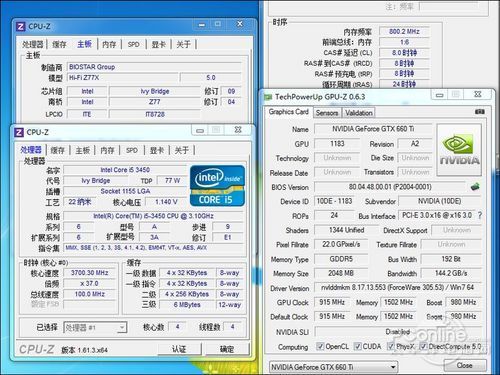Click the 认证 validate button in CPU-Z
500x375 pixels.
click(x=179, y=349)
